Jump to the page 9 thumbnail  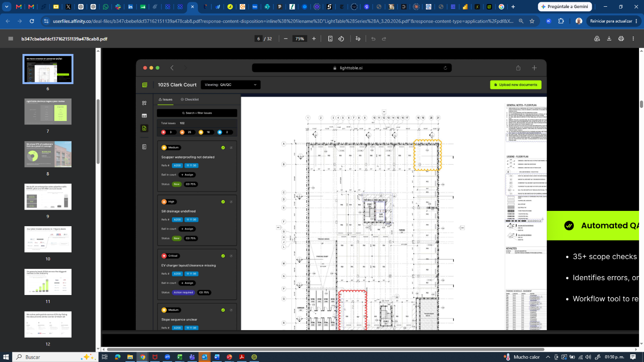pyautogui.click(x=48, y=197)
